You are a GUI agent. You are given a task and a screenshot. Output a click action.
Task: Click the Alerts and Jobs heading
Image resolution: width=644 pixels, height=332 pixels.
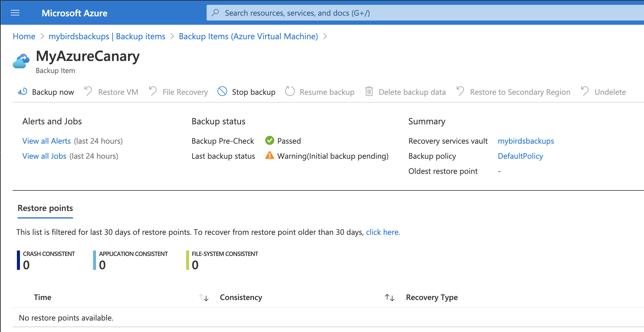(52, 121)
